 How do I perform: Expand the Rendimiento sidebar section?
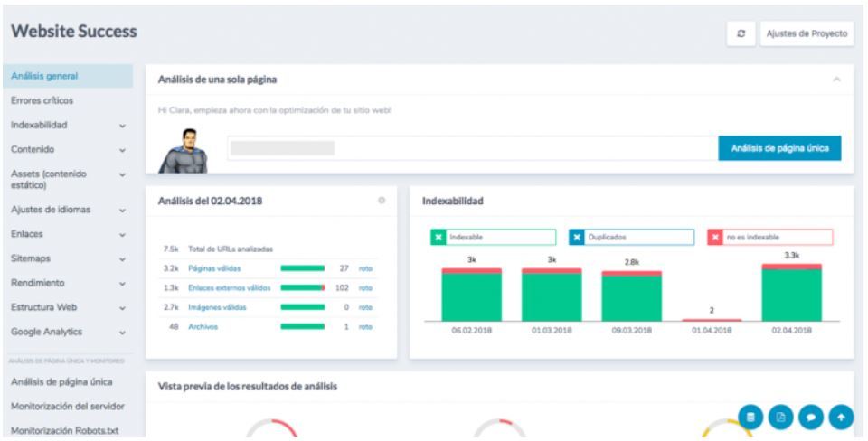122,283
